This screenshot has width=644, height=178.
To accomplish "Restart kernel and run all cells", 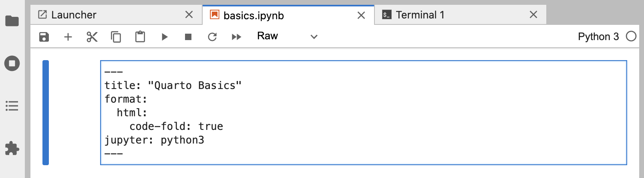I will (236, 37).
